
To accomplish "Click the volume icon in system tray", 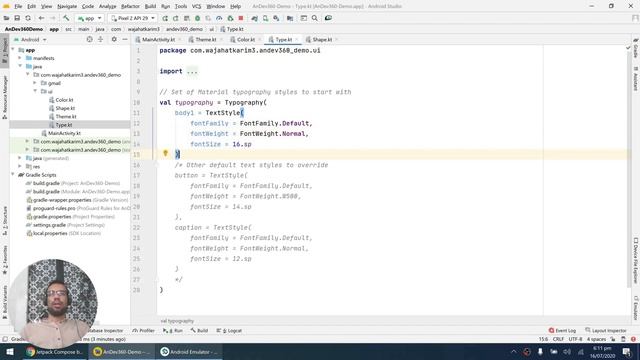I will point(567,351).
